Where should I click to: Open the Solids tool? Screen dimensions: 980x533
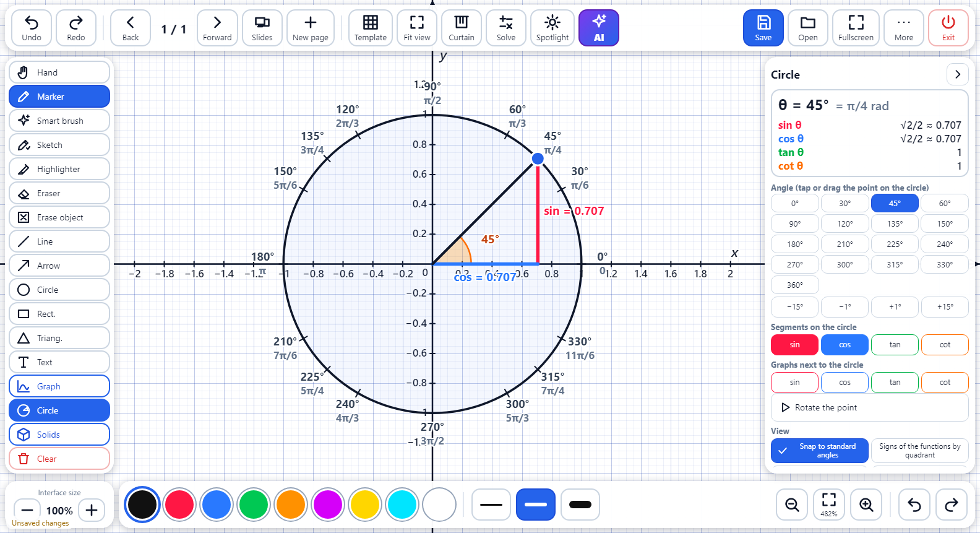click(x=59, y=435)
